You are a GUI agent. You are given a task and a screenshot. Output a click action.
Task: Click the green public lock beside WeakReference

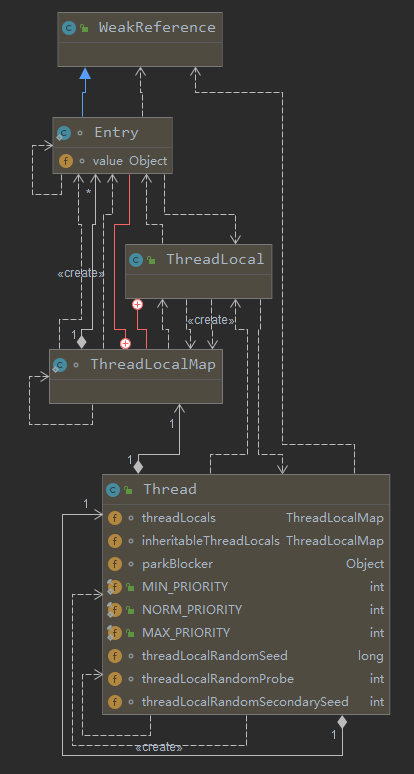pyautogui.click(x=84, y=28)
